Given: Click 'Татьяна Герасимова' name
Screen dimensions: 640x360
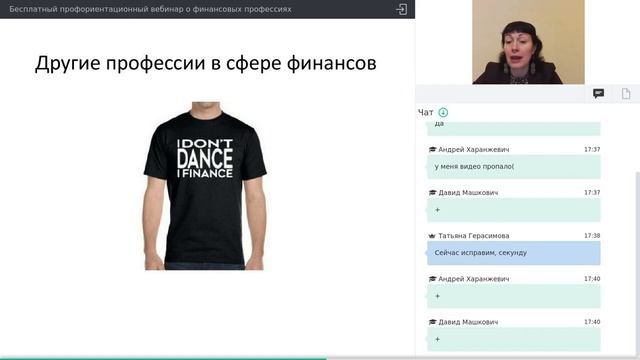Looking at the screenshot, I should click(473, 236).
